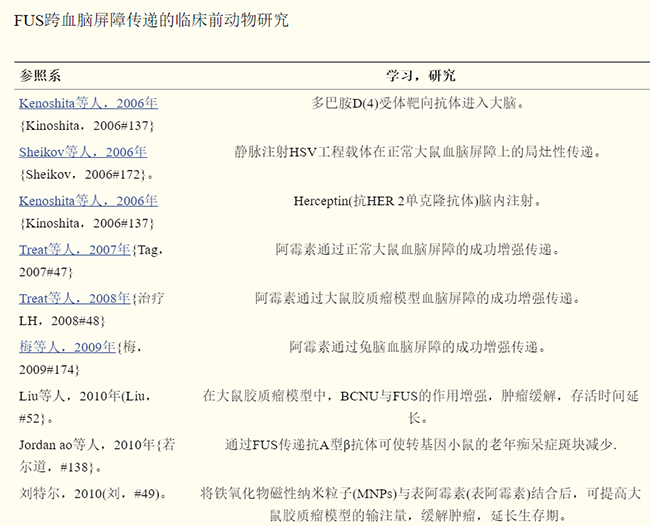This screenshot has height=526, width=650.
Task: Open Kenoshita等人 2006年 link in the Herceptin row
Action: pos(88,201)
